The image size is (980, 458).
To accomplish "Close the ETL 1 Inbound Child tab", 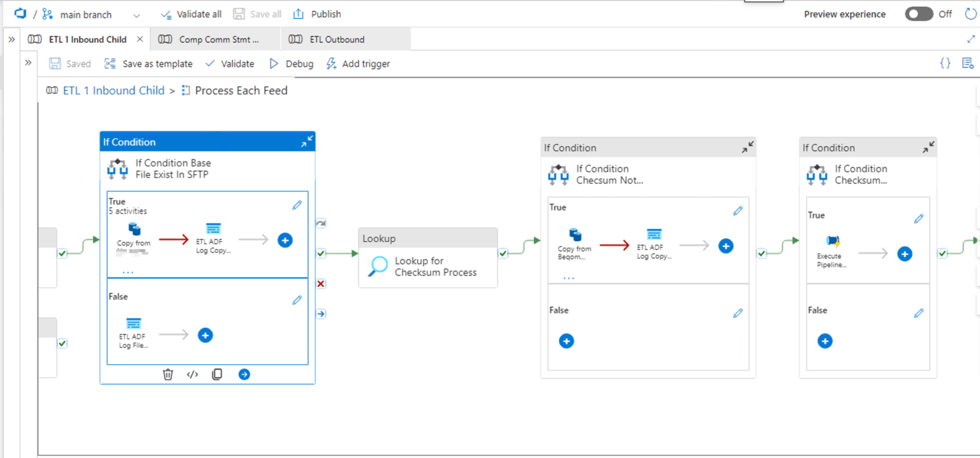I will (140, 39).
